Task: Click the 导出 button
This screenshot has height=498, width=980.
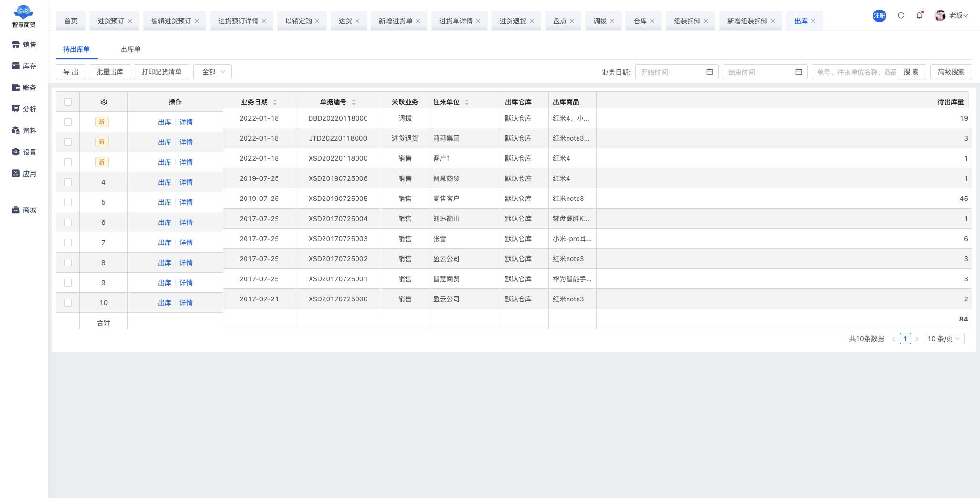Action: pos(71,72)
